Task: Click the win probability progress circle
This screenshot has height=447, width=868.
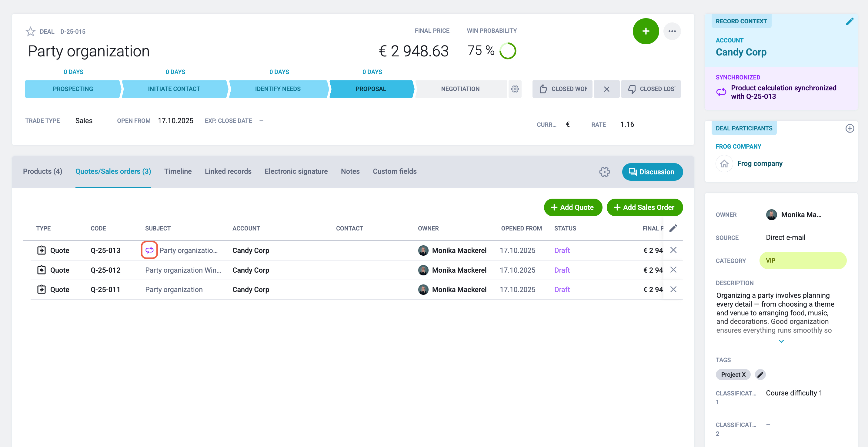Action: click(x=508, y=51)
